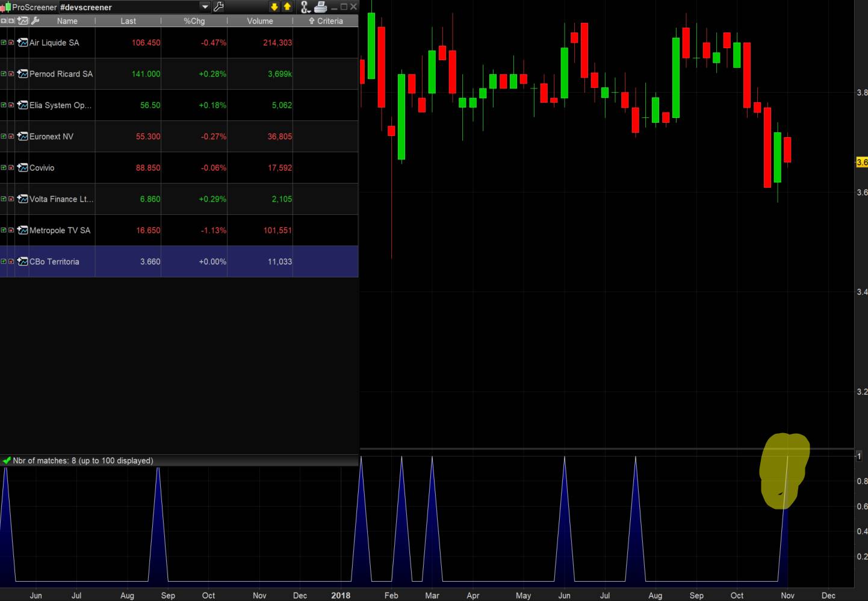The image size is (868, 601).
Task: Open a new chart for CBo Territoria
Action: point(23,262)
